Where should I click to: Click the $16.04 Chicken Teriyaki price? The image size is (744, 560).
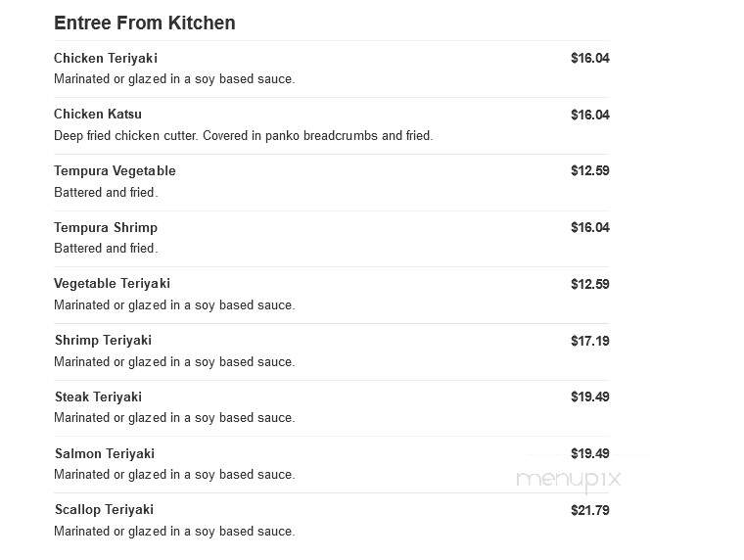click(590, 58)
